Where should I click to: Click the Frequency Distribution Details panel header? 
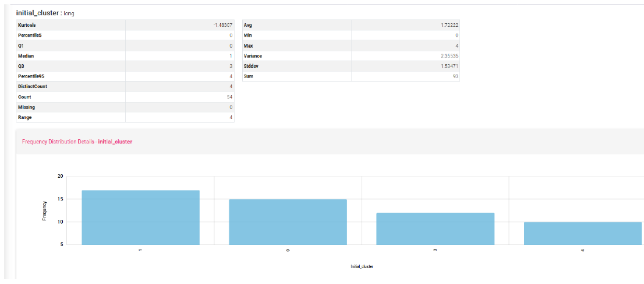(77, 141)
